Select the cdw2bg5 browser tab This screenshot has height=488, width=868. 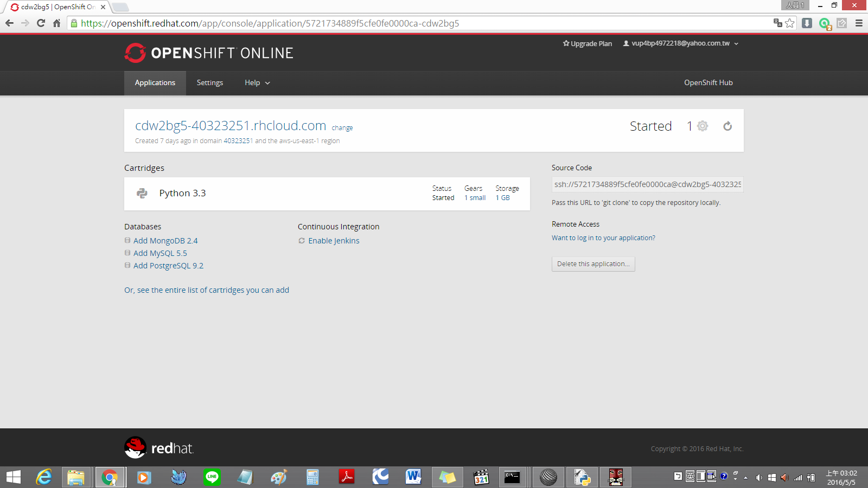coord(57,7)
